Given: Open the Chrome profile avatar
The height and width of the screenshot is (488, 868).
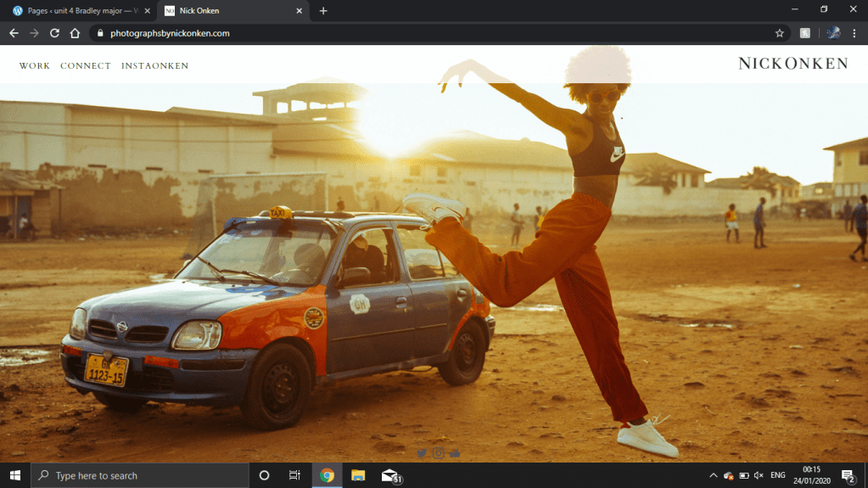Looking at the screenshot, I should point(833,33).
